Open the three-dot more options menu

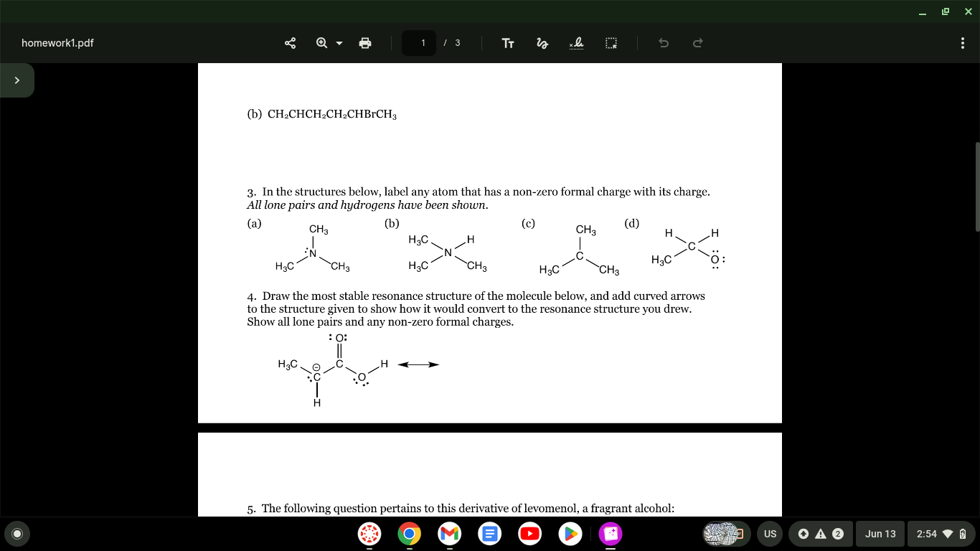[x=963, y=43]
